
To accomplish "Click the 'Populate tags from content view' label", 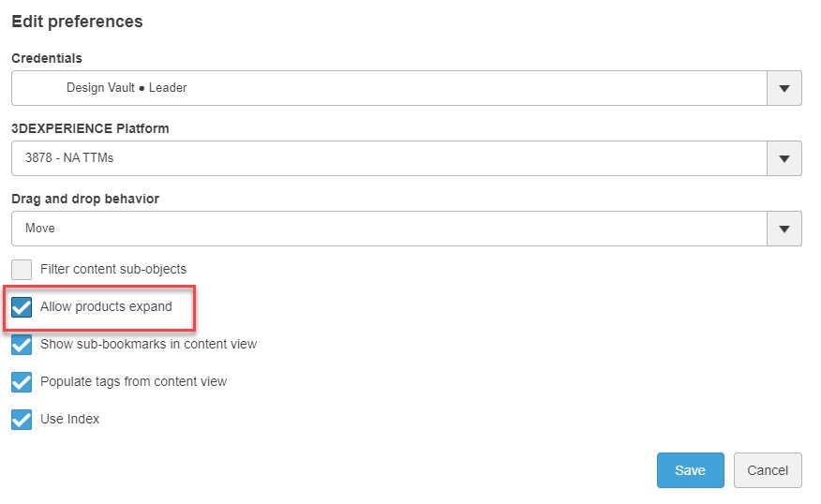I will [x=133, y=382].
